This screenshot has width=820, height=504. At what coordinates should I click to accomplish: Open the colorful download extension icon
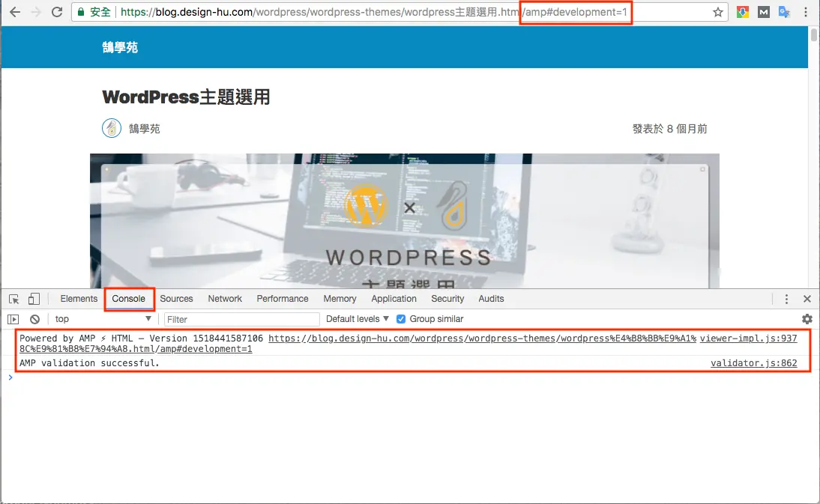click(743, 12)
